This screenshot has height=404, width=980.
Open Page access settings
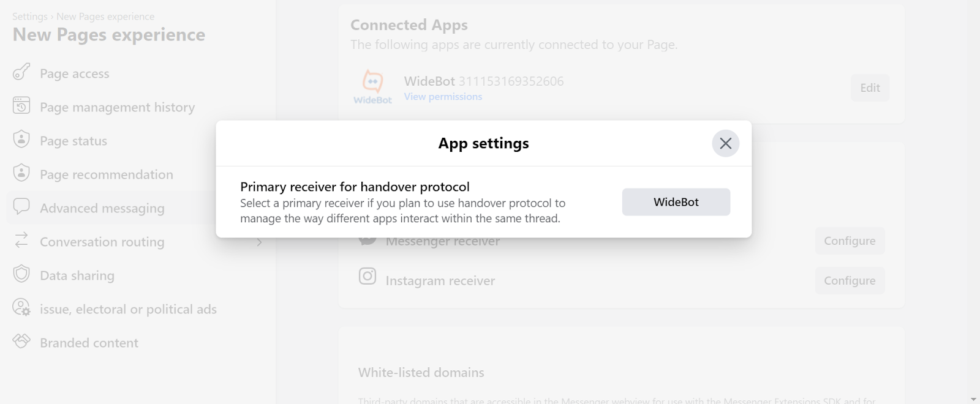coord(75,73)
